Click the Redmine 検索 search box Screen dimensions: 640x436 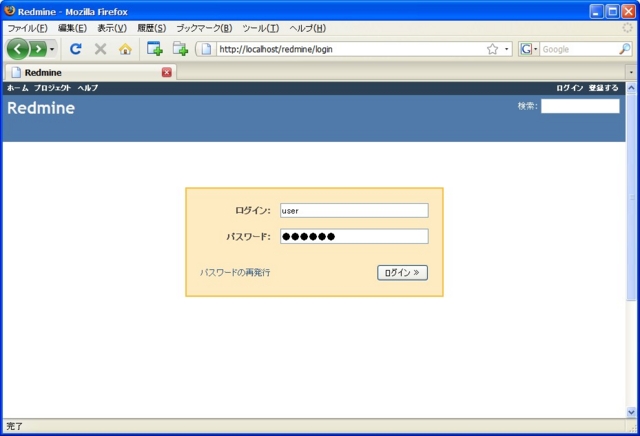click(x=580, y=106)
